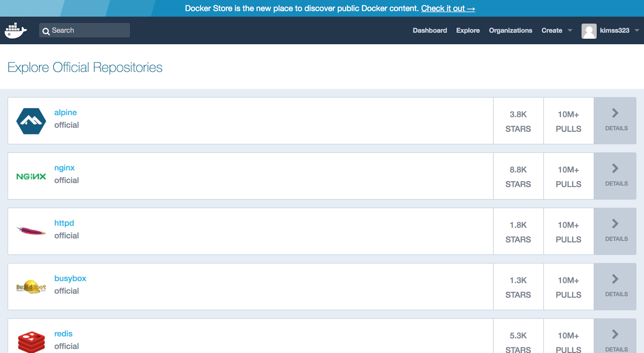Screen dimensions: 644x353
Task: Click 'official' label under httpd
Action: [x=66, y=235]
